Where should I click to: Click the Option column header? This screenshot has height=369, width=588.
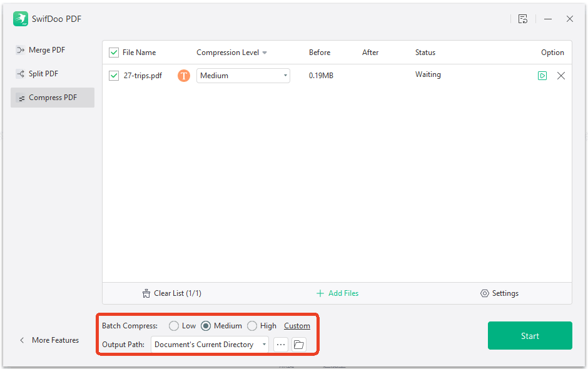552,53
